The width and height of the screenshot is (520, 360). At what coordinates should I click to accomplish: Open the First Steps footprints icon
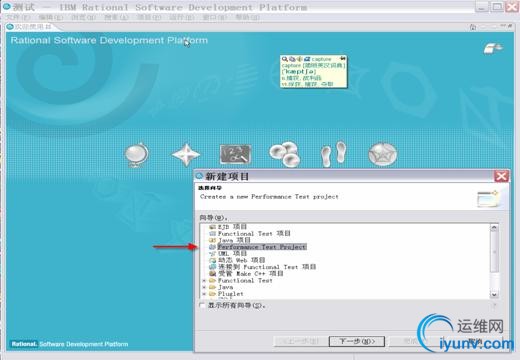pos(334,154)
